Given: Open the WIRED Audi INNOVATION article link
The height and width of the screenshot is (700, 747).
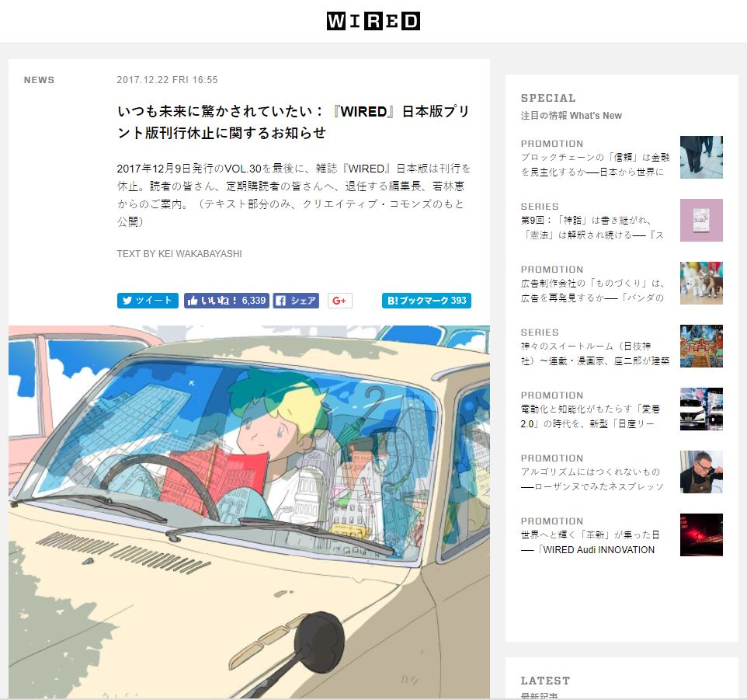Looking at the screenshot, I should 590,542.
